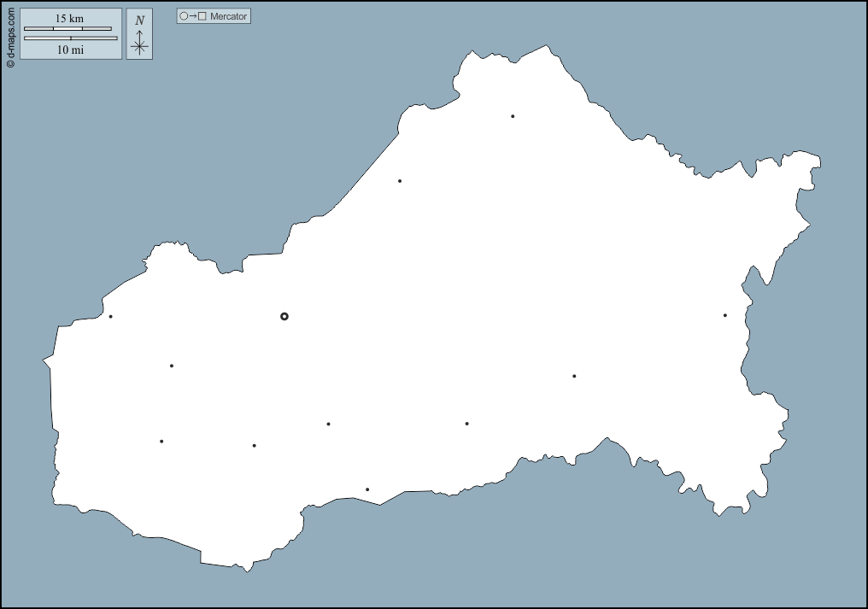Click the second-northernmost city dot
The height and width of the screenshot is (609, 868).
point(400,181)
